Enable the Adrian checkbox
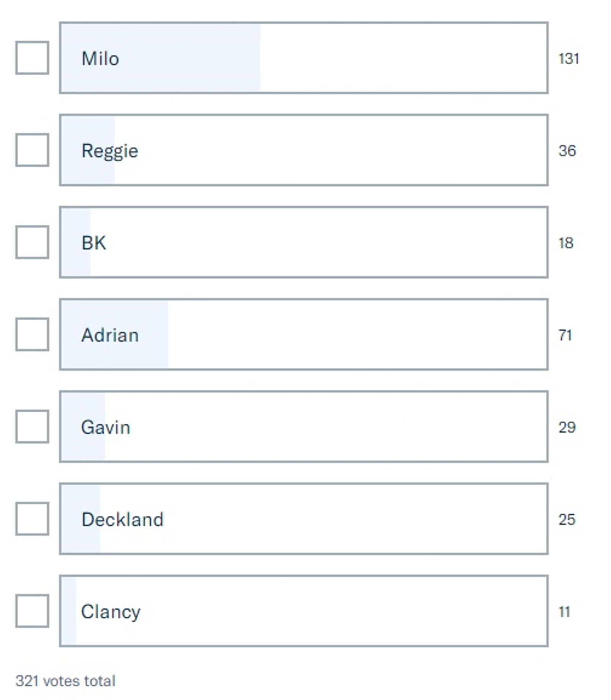611x700 pixels. click(32, 334)
